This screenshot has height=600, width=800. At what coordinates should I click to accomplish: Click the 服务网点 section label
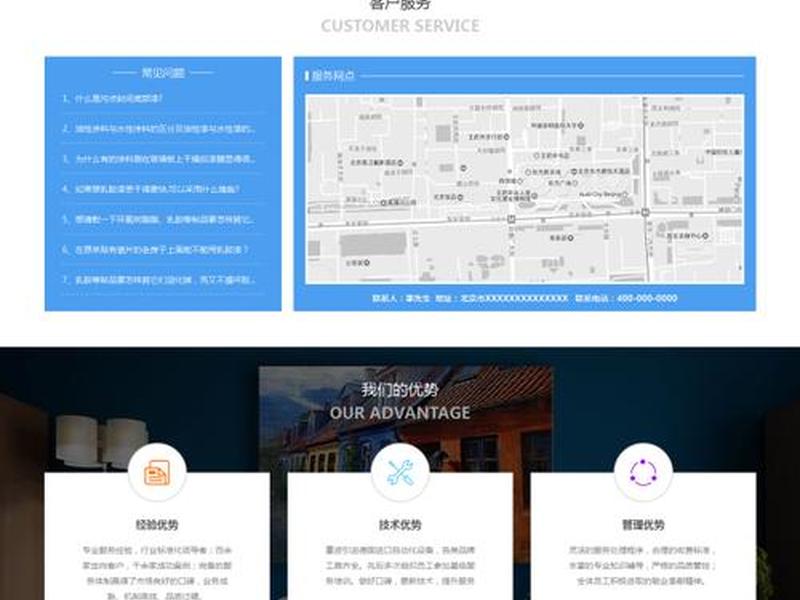(x=333, y=76)
